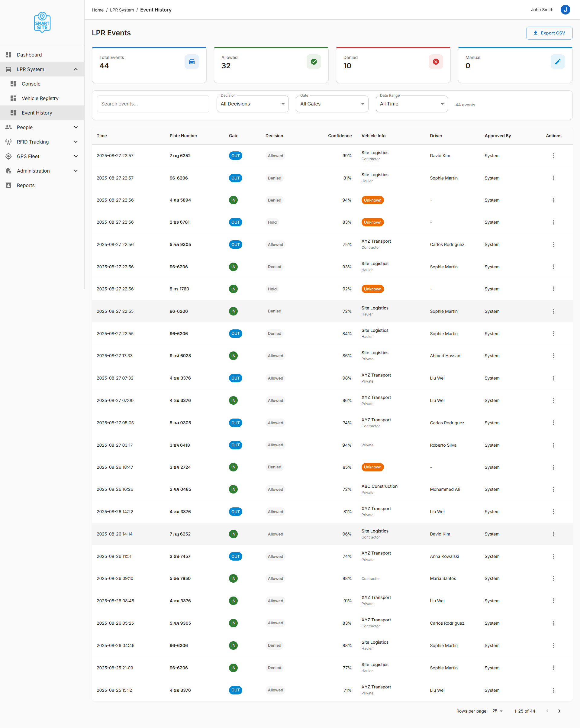580x728 pixels.
Task: Click the Reports sidebar icon
Action: (x=8, y=185)
